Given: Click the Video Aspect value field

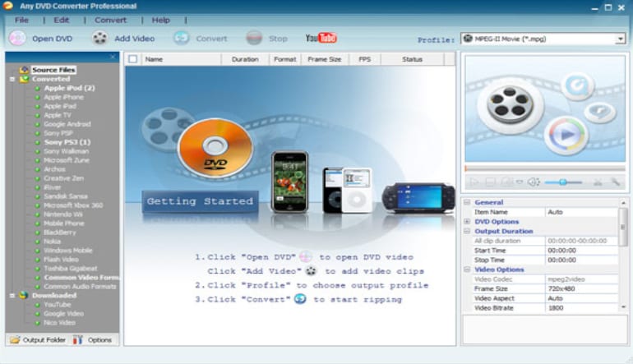Looking at the screenshot, I should (581, 298).
